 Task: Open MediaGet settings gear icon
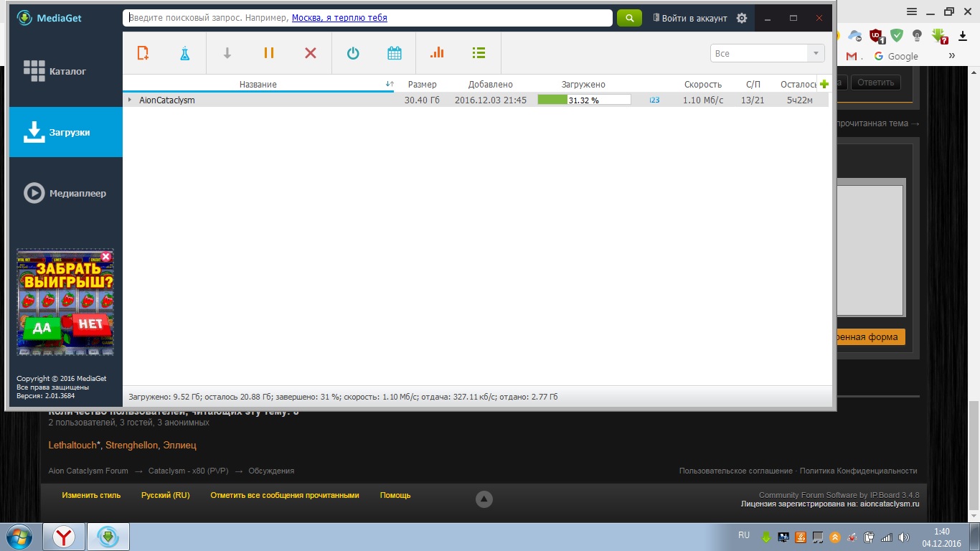742,18
